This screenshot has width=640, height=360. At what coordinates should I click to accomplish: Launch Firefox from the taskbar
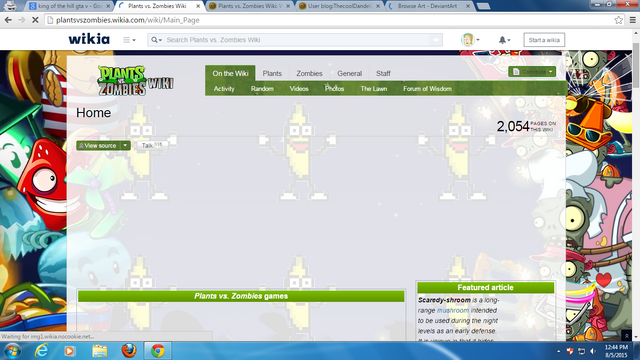point(129,351)
